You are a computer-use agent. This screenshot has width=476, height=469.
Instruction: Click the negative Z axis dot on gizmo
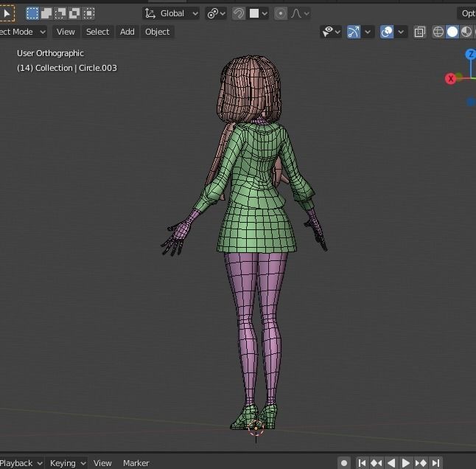point(471,102)
